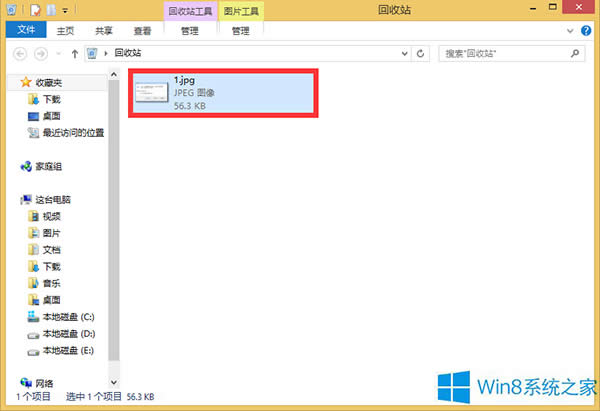Click the 本地磁盘 (C:) drive icon

pos(33,316)
